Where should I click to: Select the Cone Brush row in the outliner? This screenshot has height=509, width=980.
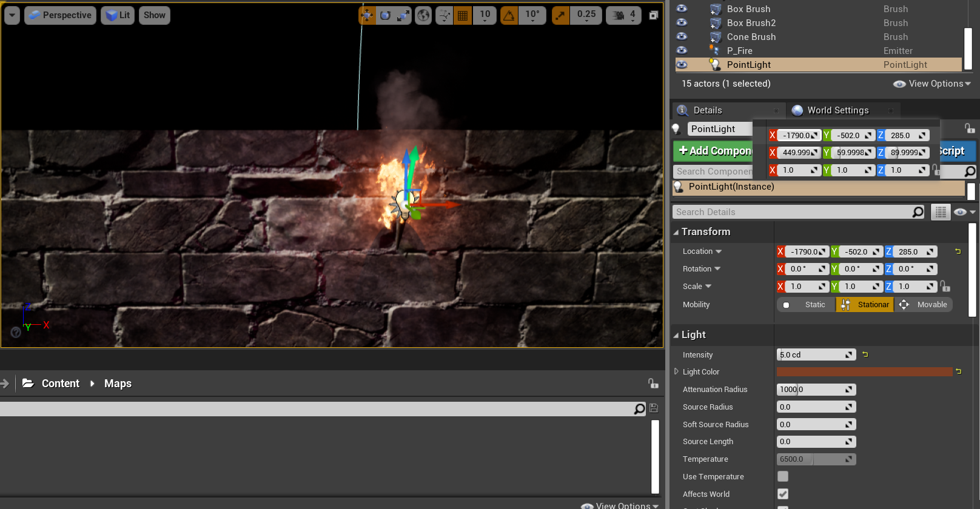point(818,37)
